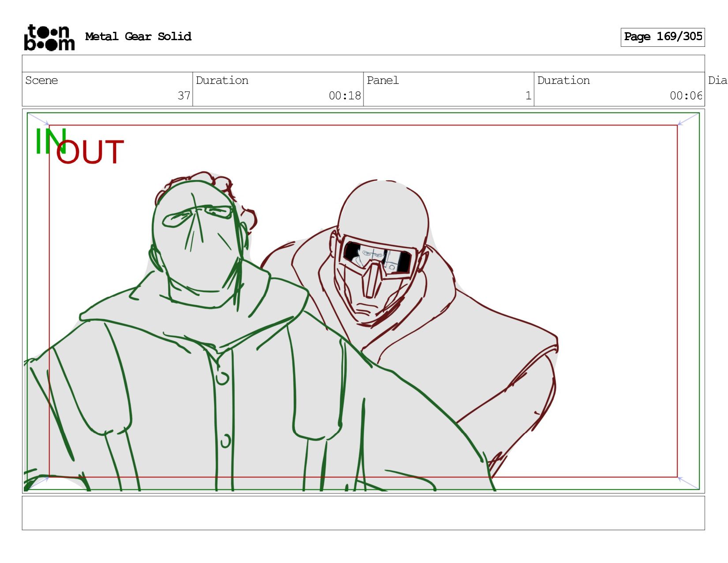The height and width of the screenshot is (563, 728).
Task: Select the panel number '1'
Action: (x=528, y=95)
